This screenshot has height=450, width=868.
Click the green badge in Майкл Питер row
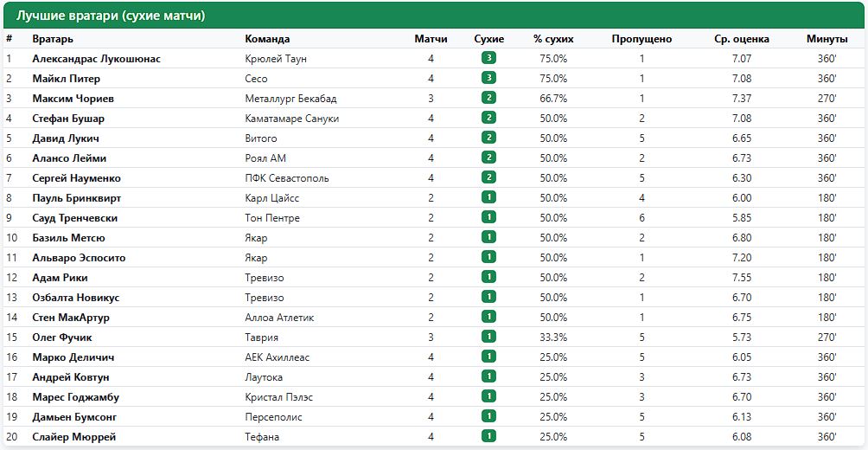(488, 78)
